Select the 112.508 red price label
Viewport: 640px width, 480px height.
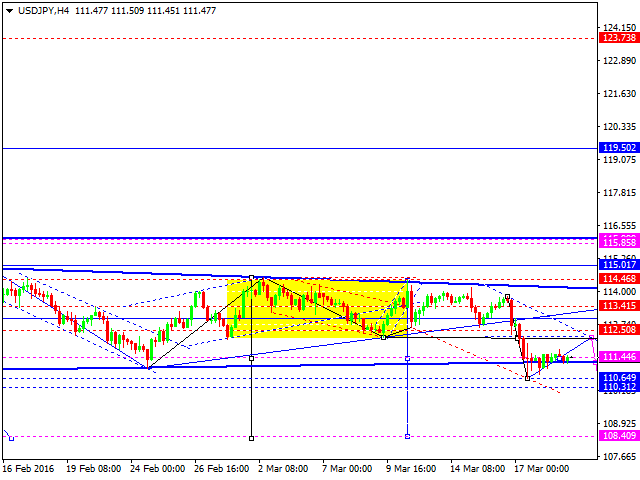(x=620, y=330)
